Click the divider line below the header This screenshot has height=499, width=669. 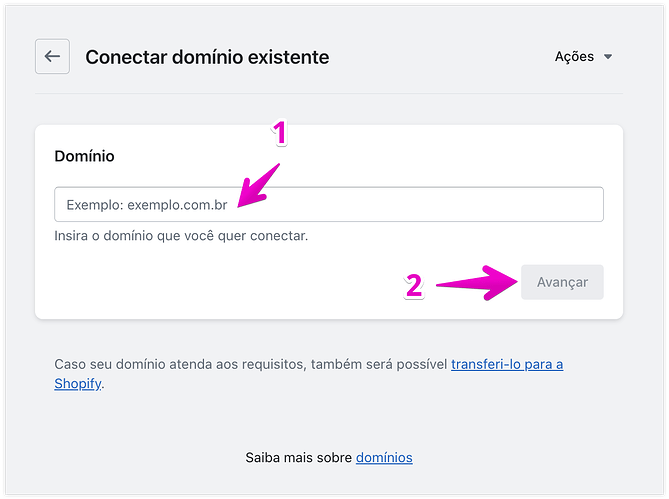tap(329, 94)
